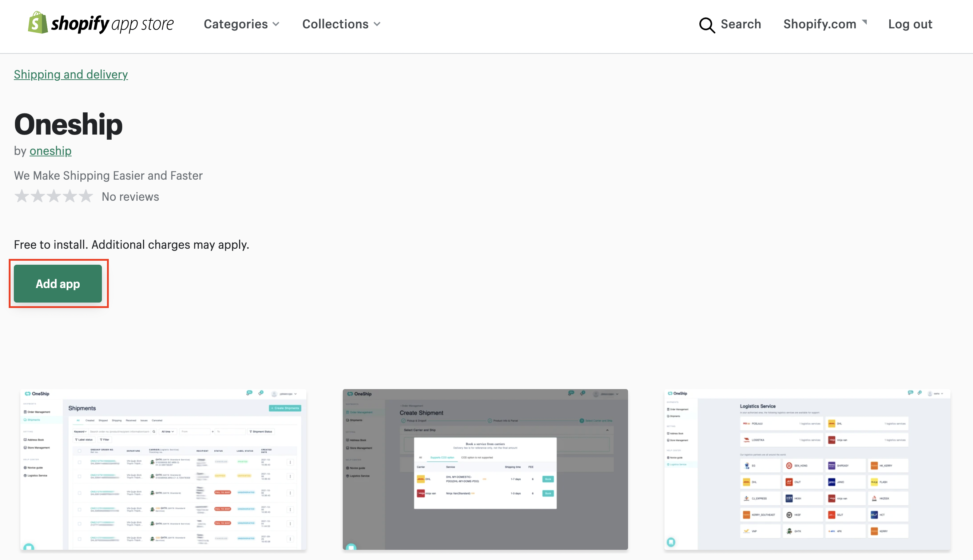Viewport: 973px width, 560px height.
Task: Click the Add app button
Action: 58,284
